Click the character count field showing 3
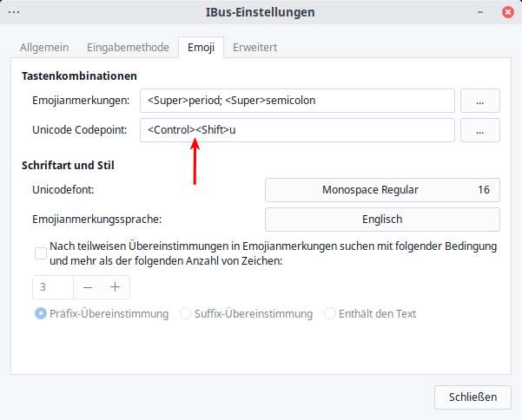The image size is (522, 420). point(53,287)
